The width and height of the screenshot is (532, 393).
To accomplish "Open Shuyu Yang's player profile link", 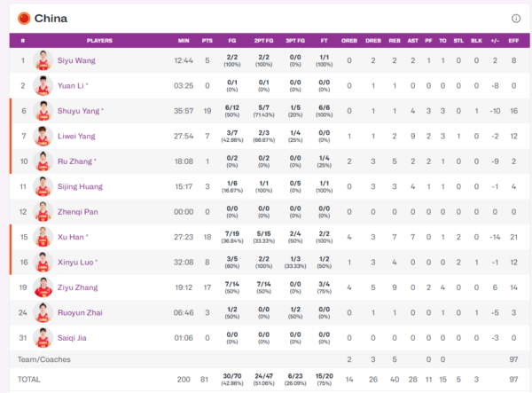I will click(x=80, y=111).
